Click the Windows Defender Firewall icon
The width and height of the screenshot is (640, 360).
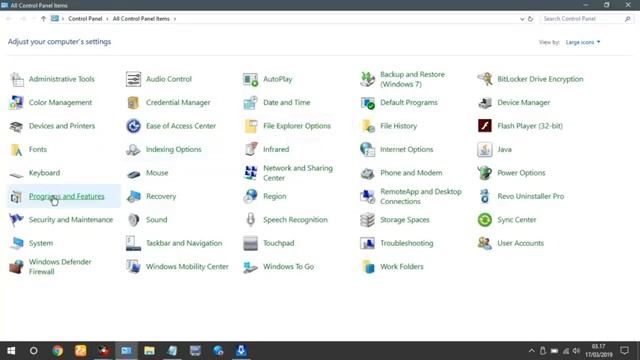(x=17, y=267)
